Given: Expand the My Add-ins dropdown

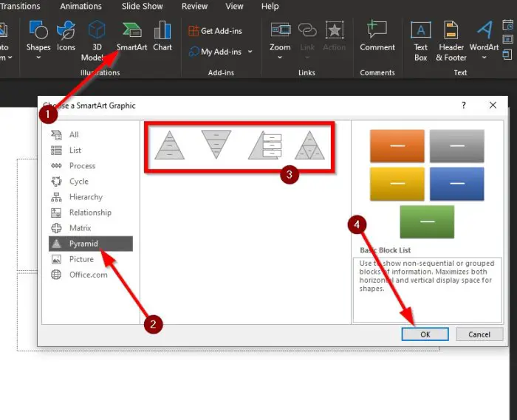Looking at the screenshot, I should [250, 52].
